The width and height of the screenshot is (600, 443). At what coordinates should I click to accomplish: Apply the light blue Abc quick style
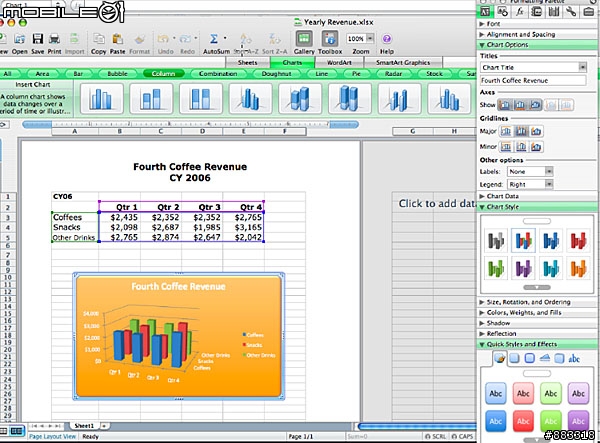[496, 393]
